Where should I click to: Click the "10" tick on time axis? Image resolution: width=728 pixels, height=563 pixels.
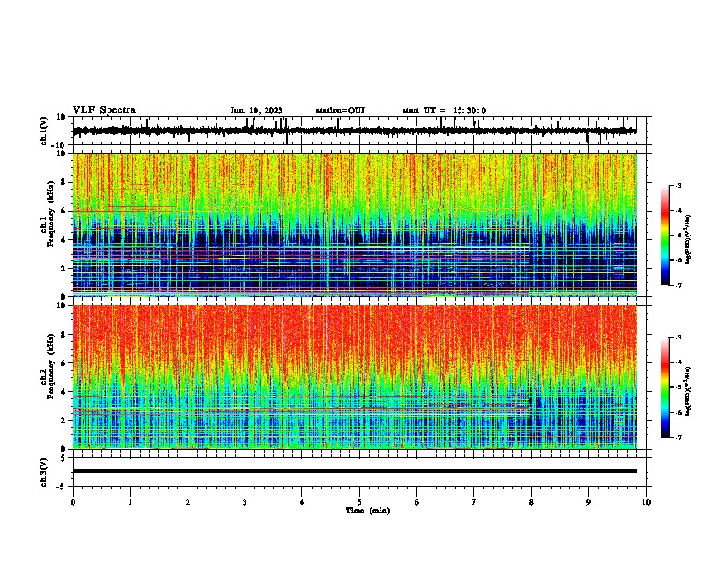pyautogui.click(x=646, y=502)
